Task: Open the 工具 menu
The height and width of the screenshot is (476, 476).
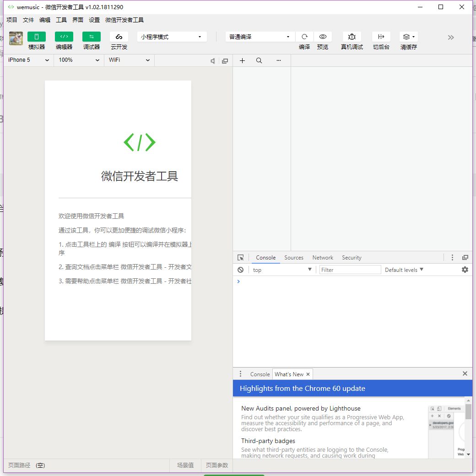Action: [x=61, y=20]
